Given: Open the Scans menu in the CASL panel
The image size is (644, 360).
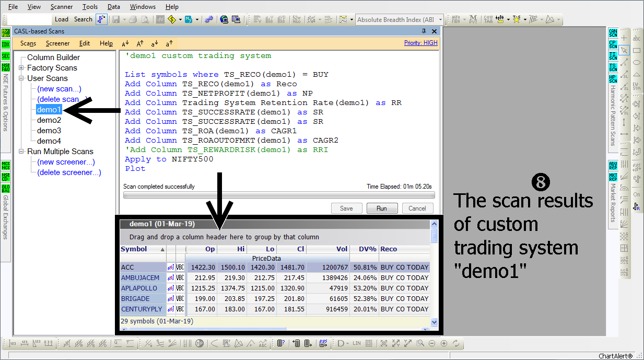Looking at the screenshot, I should click(28, 43).
